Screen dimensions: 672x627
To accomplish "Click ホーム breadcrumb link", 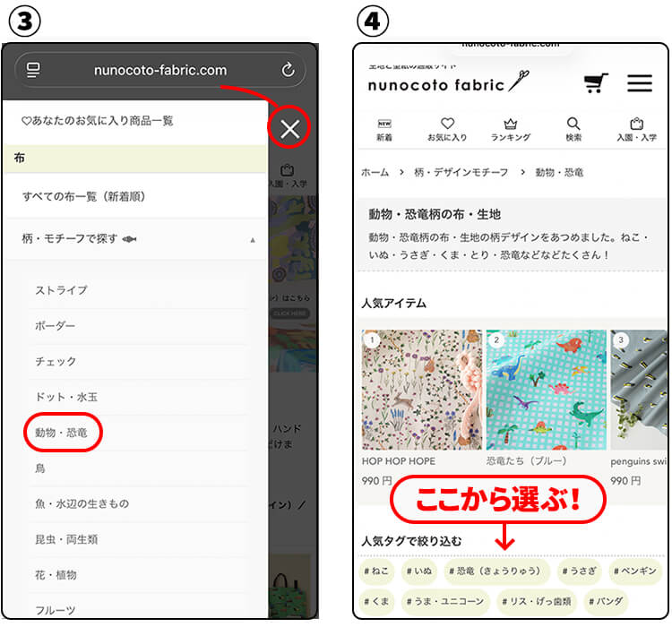I will pyautogui.click(x=375, y=172).
